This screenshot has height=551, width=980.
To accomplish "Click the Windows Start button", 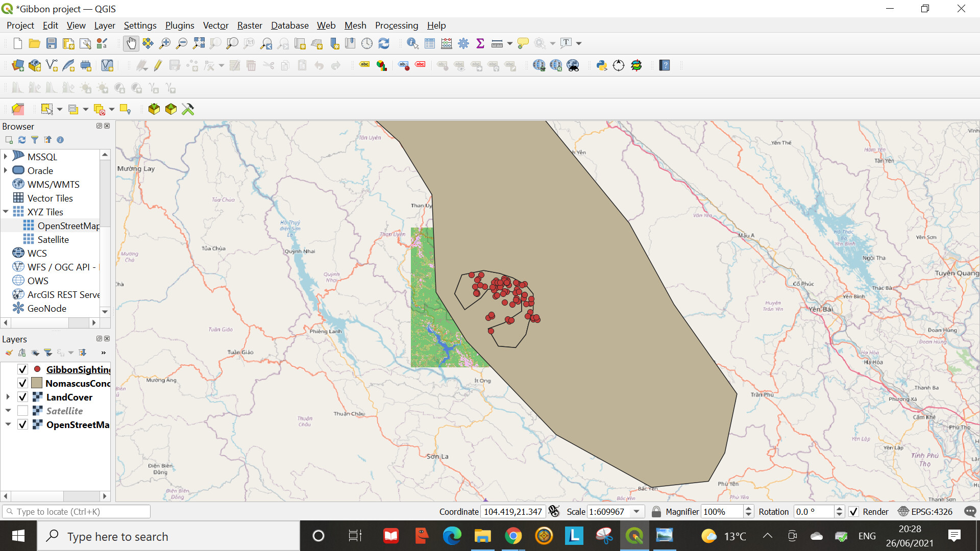I will pos(18,536).
